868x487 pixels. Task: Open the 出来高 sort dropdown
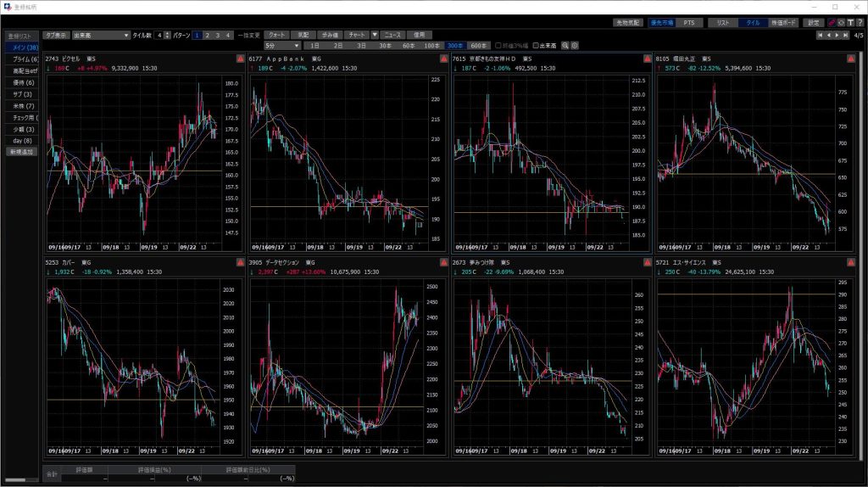click(x=100, y=35)
